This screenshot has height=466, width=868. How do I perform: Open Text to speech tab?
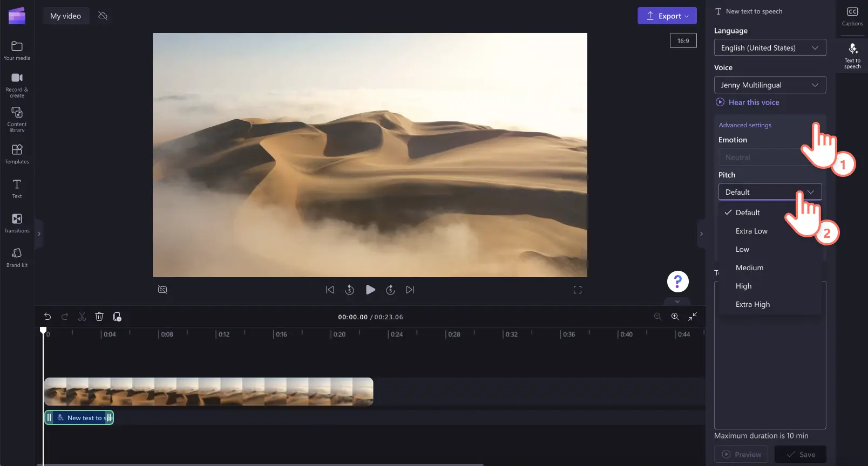coord(852,56)
